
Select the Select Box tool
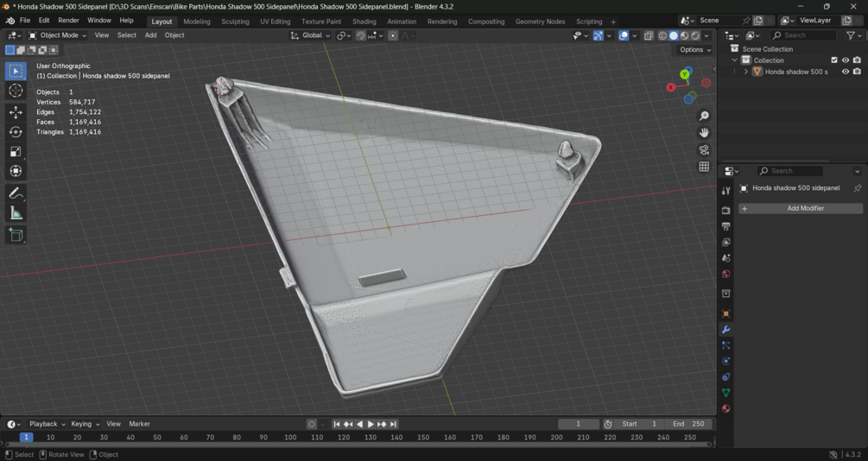[x=16, y=71]
